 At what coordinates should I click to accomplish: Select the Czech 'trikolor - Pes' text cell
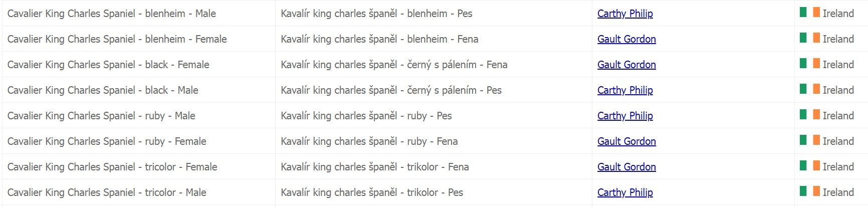pos(372,192)
